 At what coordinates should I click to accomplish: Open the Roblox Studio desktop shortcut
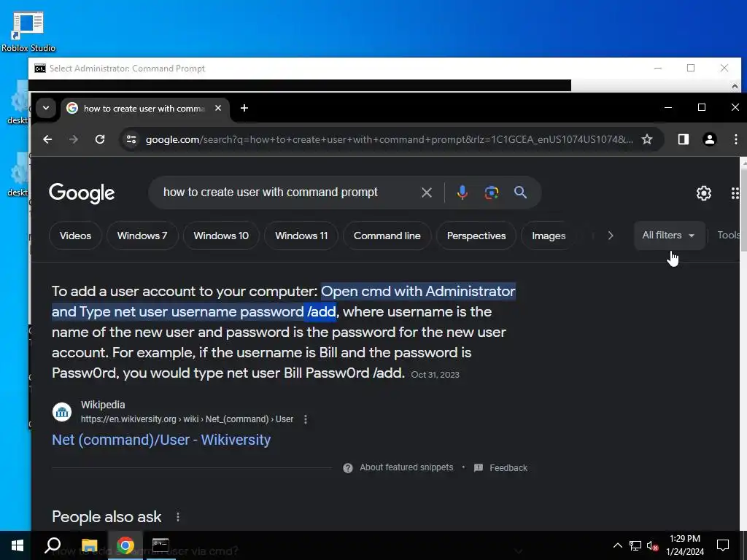point(28,31)
